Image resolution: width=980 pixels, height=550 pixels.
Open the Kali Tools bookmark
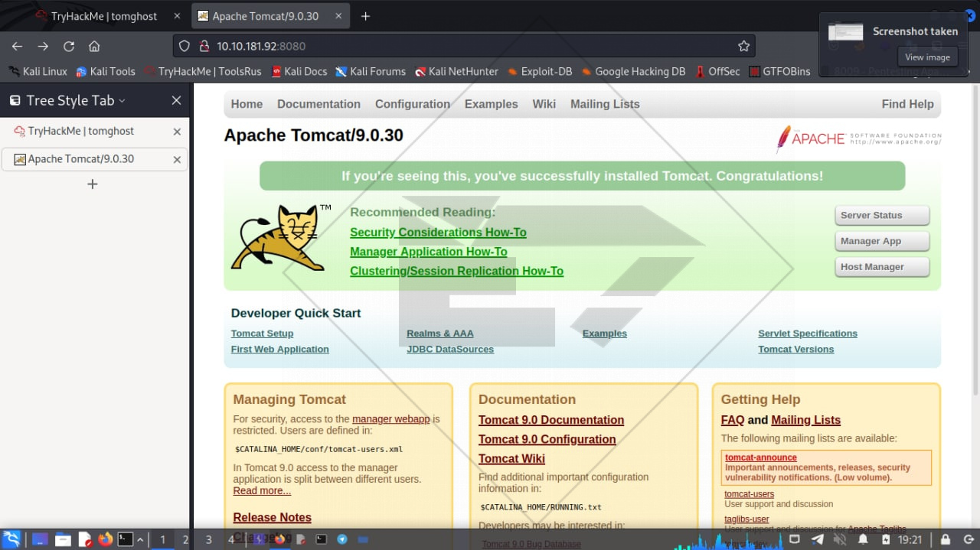[x=106, y=71]
